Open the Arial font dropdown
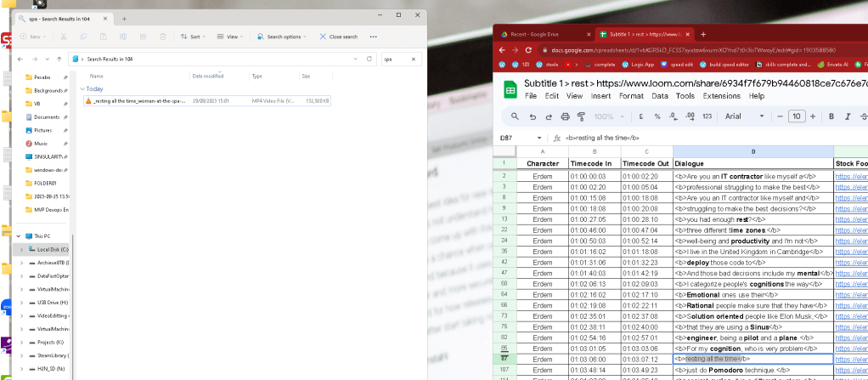868x380 pixels. pyautogui.click(x=745, y=116)
